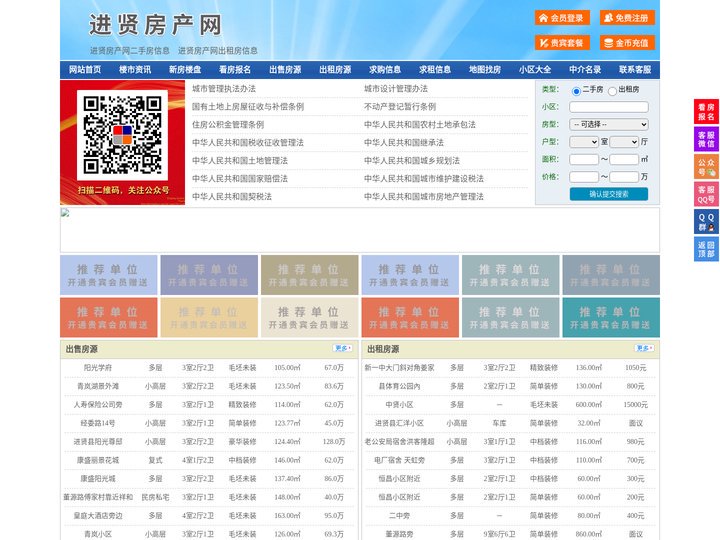Open the 县体育公园内 rental listing

tap(399, 386)
